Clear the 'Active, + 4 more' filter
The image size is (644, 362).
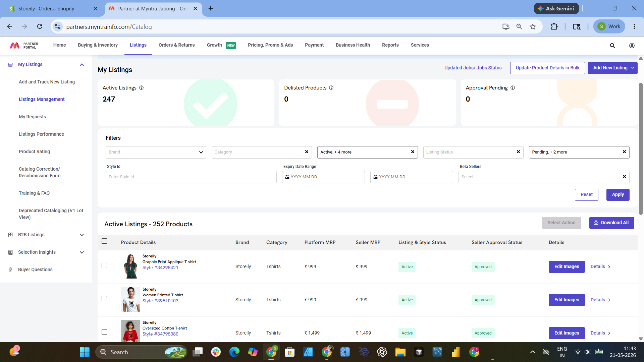click(x=413, y=152)
